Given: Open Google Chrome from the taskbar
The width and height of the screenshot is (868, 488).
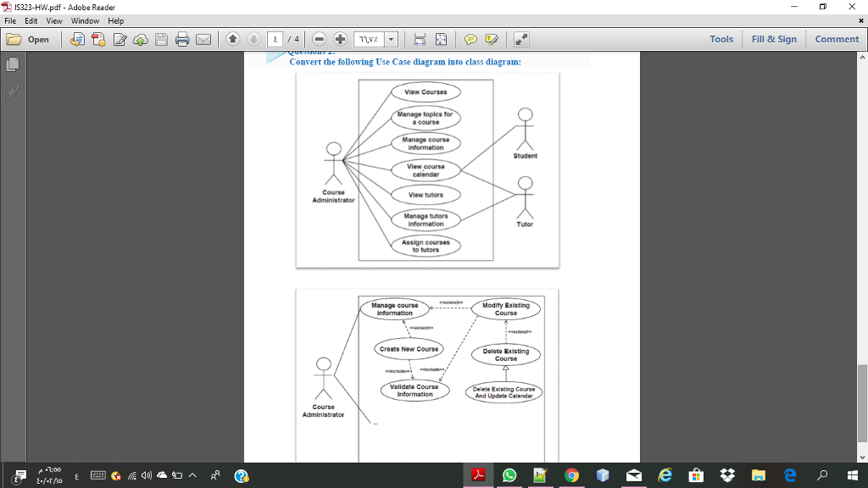Looking at the screenshot, I should click(571, 475).
